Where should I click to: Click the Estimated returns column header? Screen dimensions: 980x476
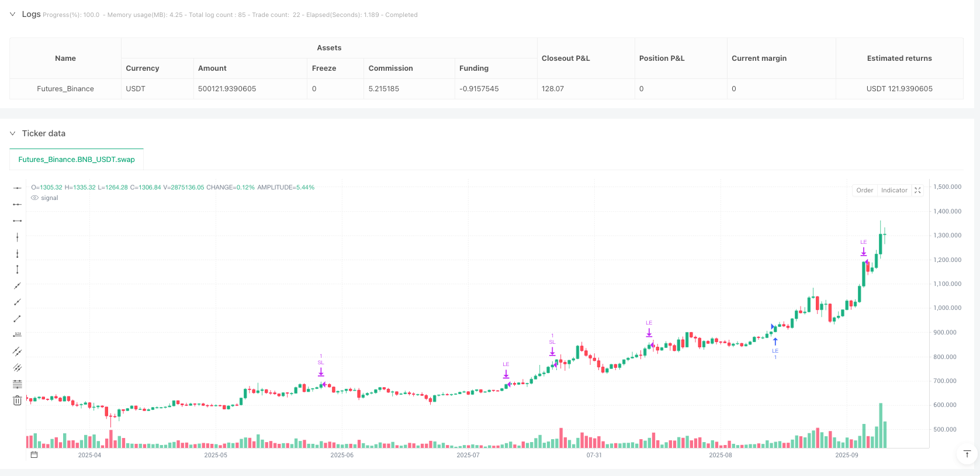[899, 58]
